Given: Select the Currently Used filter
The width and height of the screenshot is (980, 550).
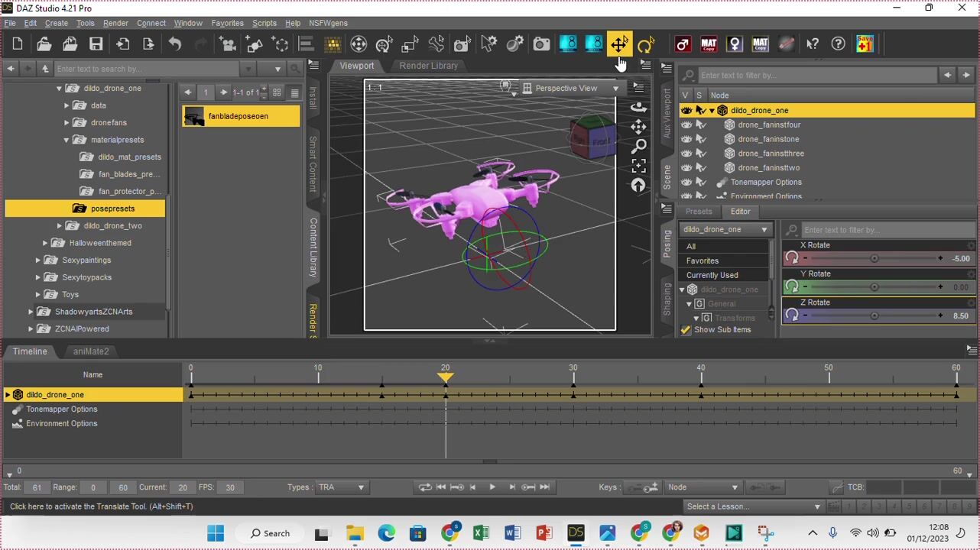Looking at the screenshot, I should [x=712, y=275].
